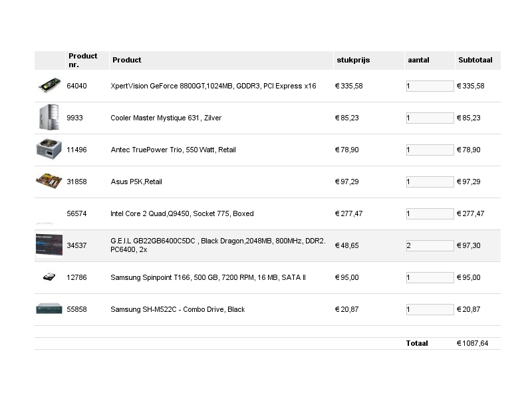The height and width of the screenshot is (399, 532).
Task: Click the Asus P5K motherboard image
Action: point(49,181)
